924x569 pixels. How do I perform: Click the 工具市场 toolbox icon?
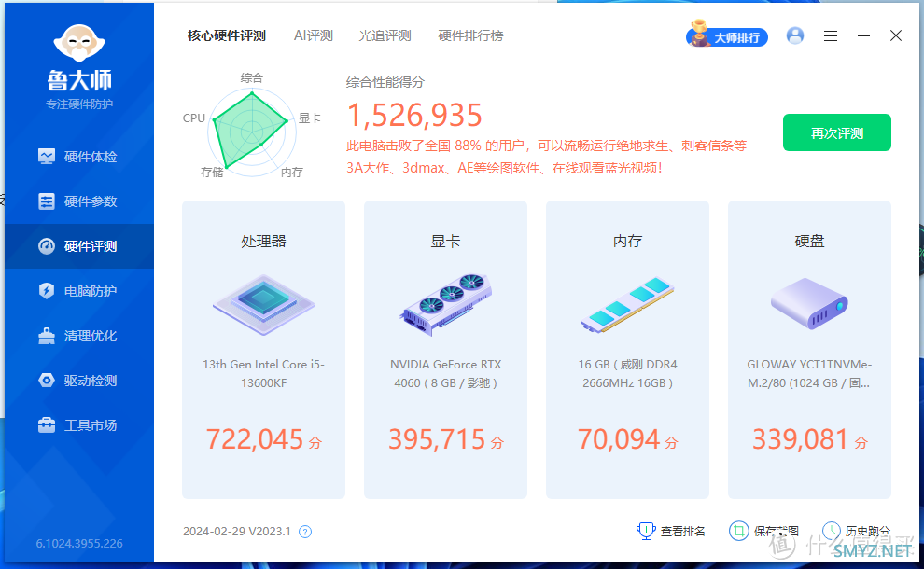point(46,424)
